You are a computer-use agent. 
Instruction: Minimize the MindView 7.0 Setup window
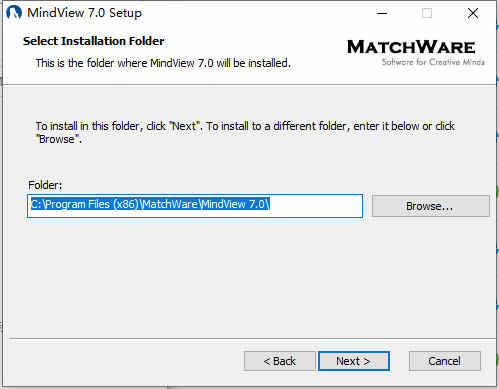382,13
